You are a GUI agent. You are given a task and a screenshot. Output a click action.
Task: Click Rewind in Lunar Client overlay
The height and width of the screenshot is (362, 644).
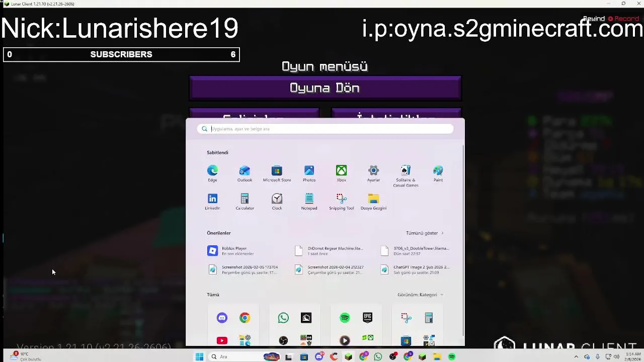pyautogui.click(x=594, y=19)
